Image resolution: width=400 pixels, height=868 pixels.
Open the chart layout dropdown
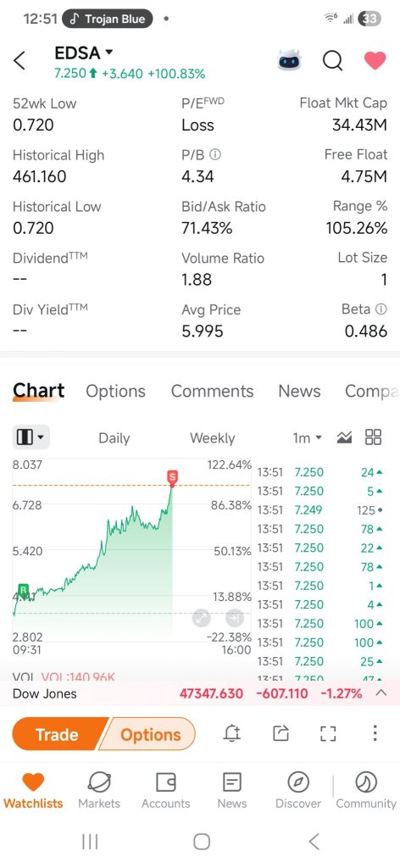tap(31, 438)
